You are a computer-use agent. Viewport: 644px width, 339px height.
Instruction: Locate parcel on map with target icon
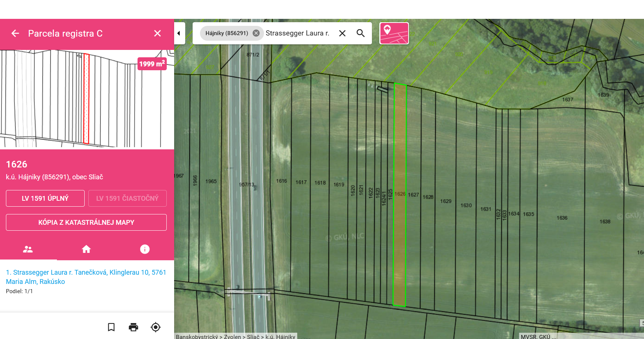point(156,327)
